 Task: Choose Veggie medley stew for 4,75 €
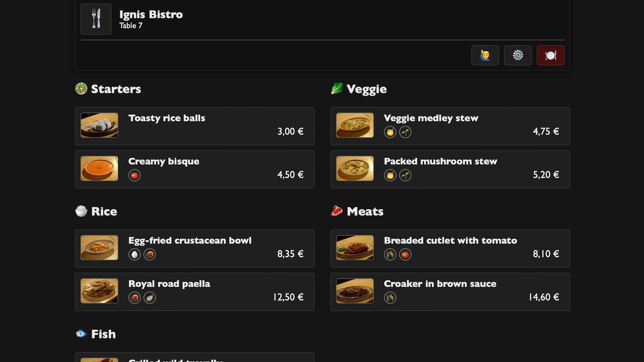click(450, 126)
